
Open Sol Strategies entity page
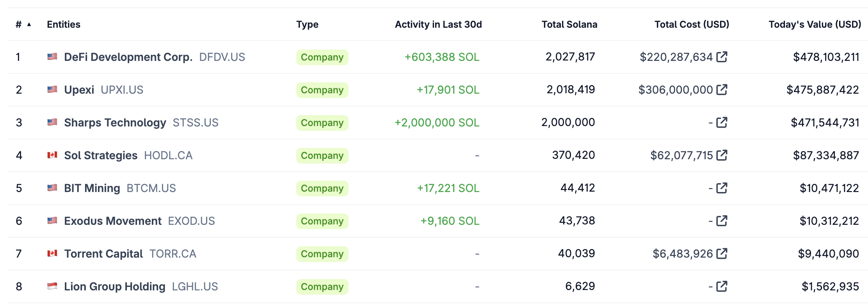tap(101, 156)
